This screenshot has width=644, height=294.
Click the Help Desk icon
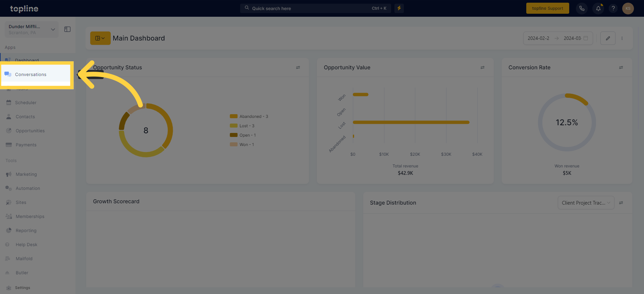tap(7, 244)
